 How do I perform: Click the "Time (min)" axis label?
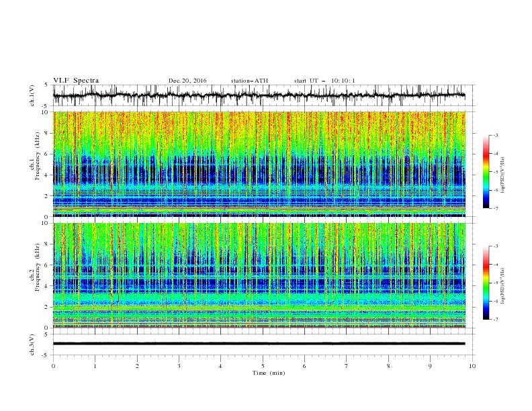point(269,373)
